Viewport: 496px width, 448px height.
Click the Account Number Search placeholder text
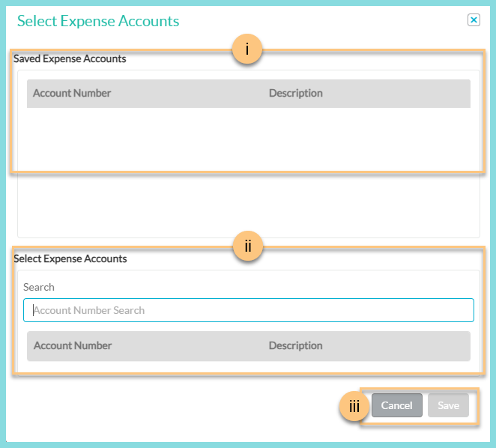[x=90, y=310]
